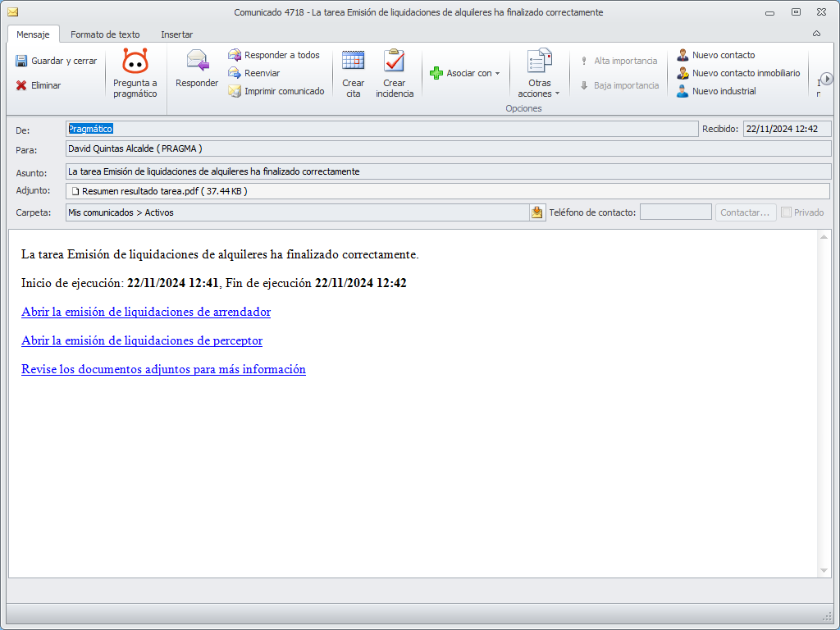The width and height of the screenshot is (840, 630).
Task: Click message body scrollbar down arrow
Action: [x=824, y=571]
